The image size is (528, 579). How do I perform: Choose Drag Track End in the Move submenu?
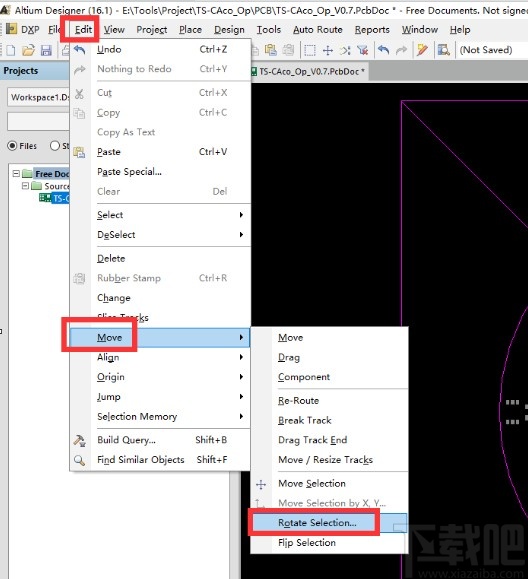(x=329, y=440)
